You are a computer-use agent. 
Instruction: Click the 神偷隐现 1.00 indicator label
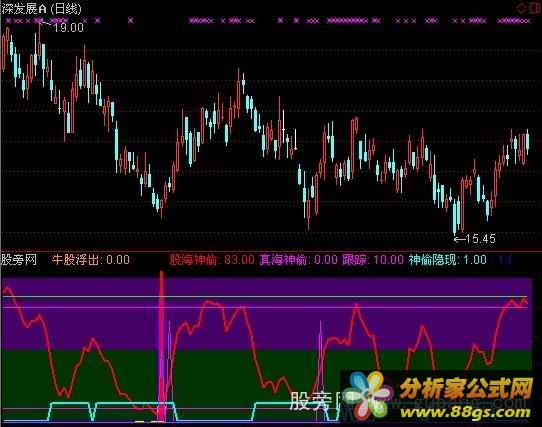click(447, 259)
